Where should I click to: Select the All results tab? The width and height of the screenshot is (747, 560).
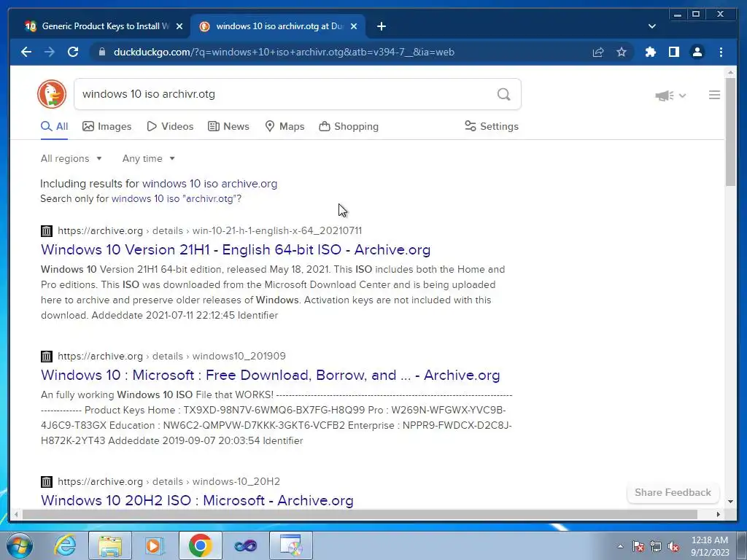coord(54,126)
